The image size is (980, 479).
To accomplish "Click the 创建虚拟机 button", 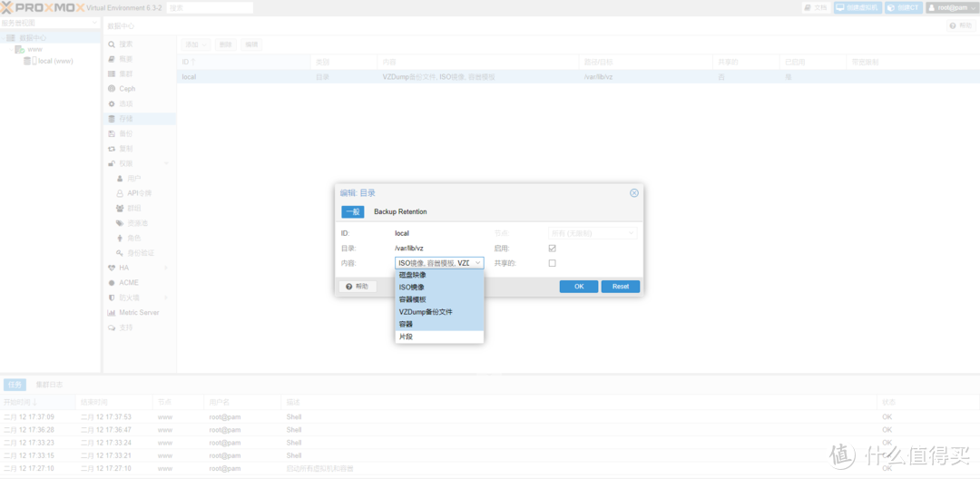I will (857, 7).
